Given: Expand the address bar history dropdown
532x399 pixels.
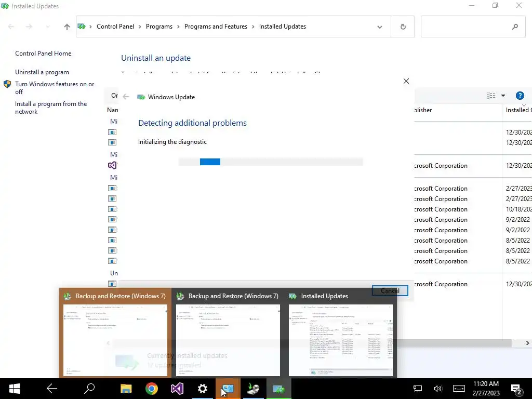Looking at the screenshot, I should coord(380,27).
